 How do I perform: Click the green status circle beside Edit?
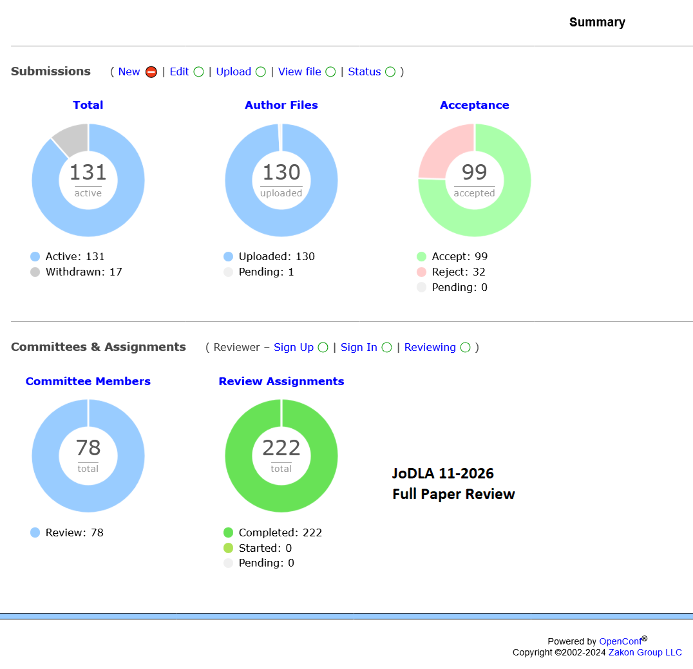pos(199,72)
